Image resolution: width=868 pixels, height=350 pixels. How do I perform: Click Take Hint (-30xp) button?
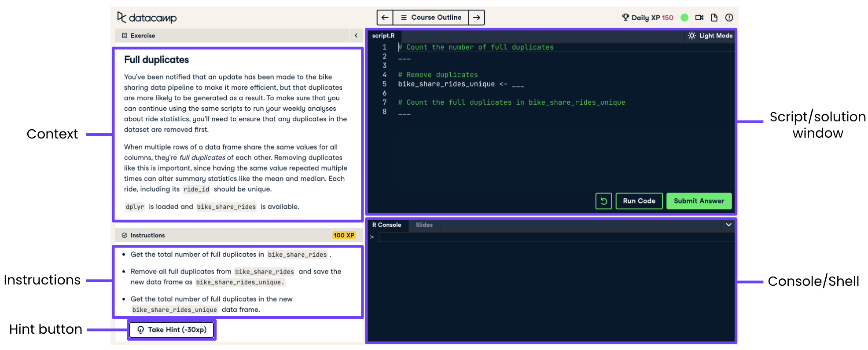point(172,330)
